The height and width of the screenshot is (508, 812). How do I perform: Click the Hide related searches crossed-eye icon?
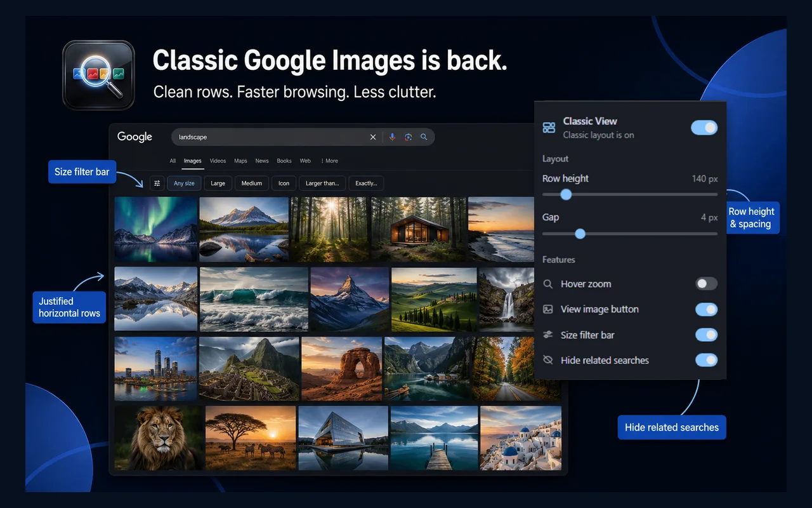click(548, 360)
